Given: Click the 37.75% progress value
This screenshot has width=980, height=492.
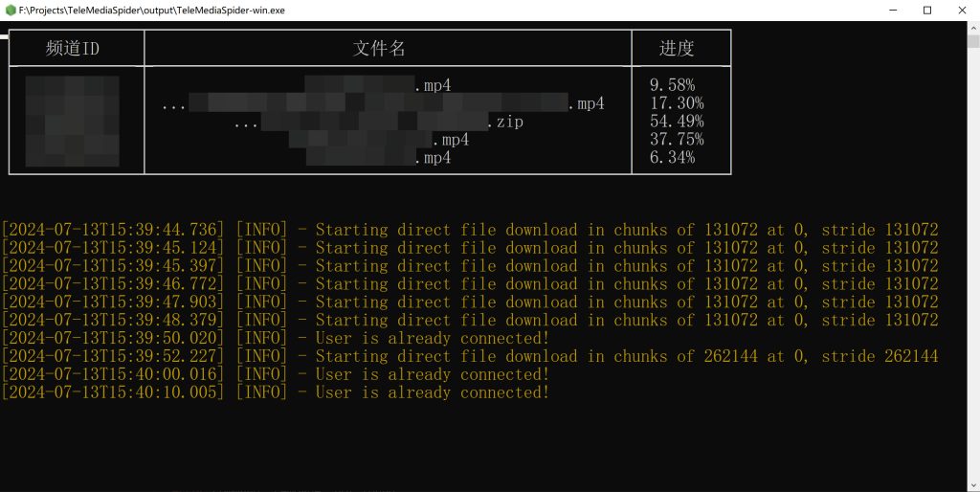Looking at the screenshot, I should click(677, 140).
